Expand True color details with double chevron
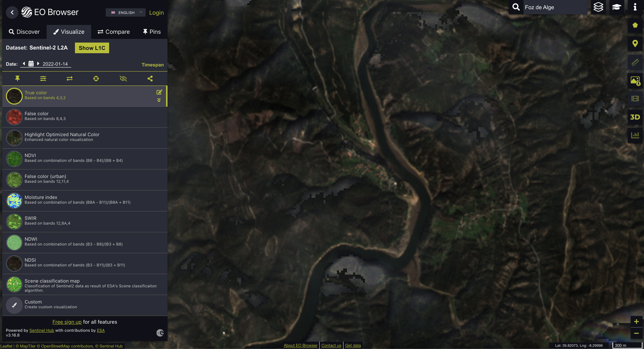Screen dimensions: 644x349 (159, 100)
